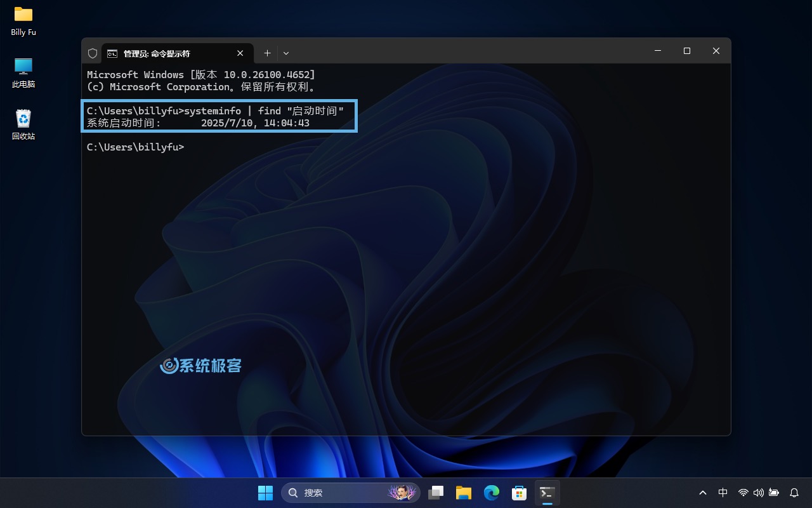This screenshot has height=508, width=812.
Task: Click the '(c) Microsoft Corporation。保留所有权利。' line
Action: coord(201,87)
